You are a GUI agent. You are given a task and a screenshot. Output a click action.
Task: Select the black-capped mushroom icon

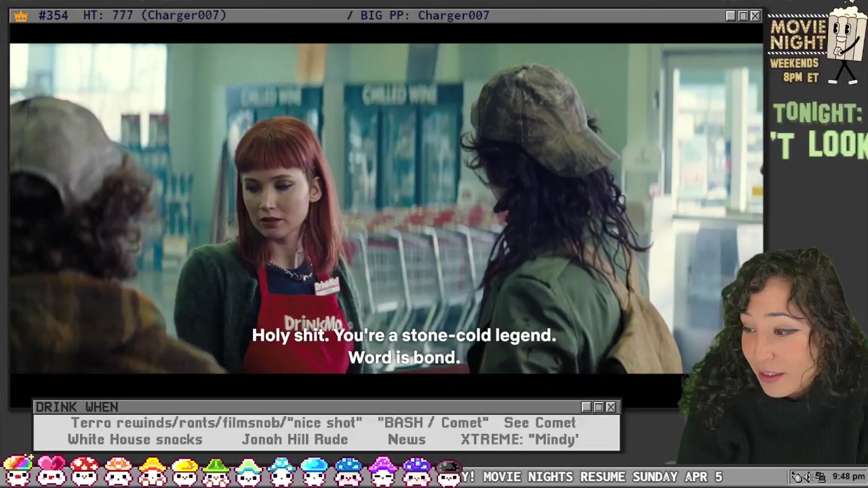click(x=448, y=472)
